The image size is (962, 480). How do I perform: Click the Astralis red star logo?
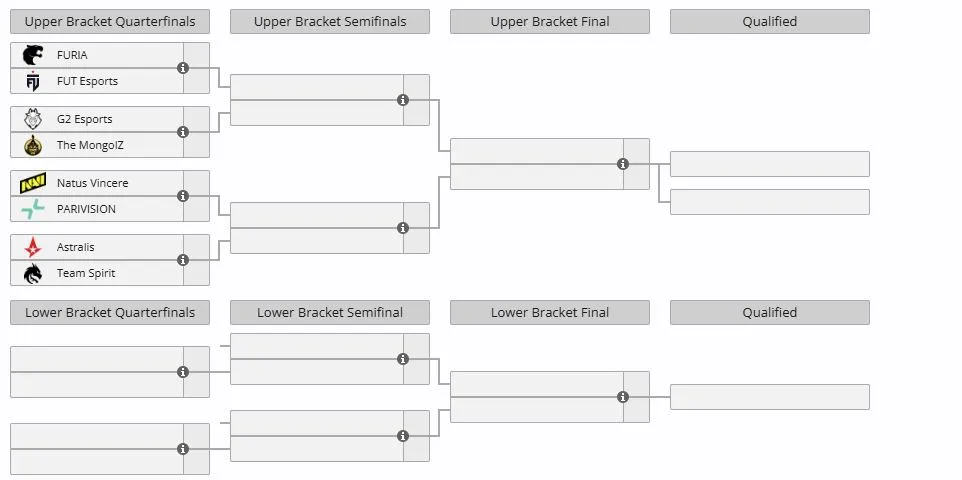(x=33, y=247)
